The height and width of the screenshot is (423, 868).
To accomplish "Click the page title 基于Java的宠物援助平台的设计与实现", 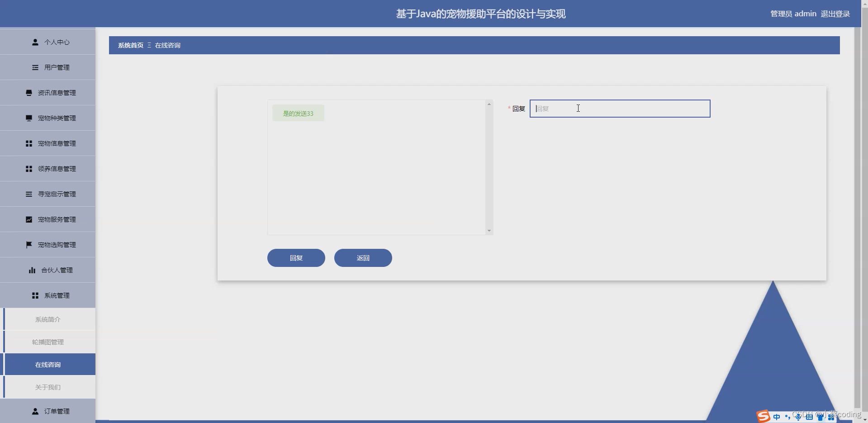I will coord(481,14).
